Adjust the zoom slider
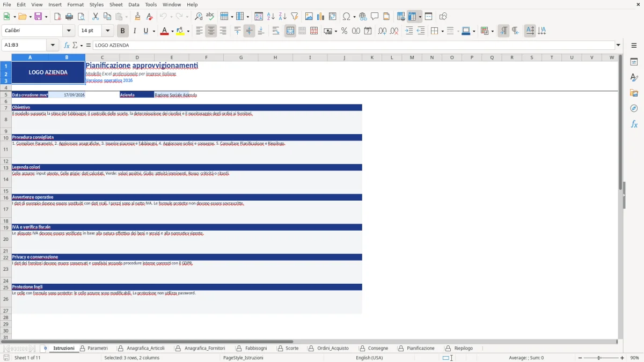This screenshot has height=362, width=644. coord(599,358)
